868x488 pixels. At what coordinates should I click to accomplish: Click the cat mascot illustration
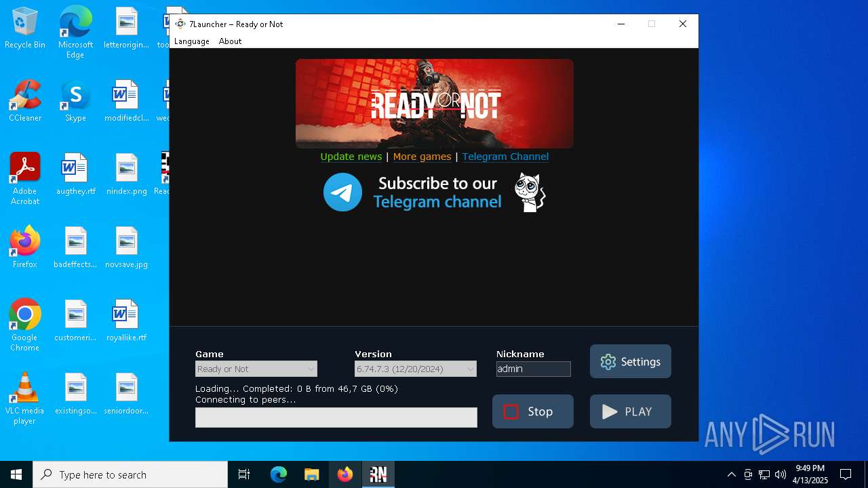(530, 192)
